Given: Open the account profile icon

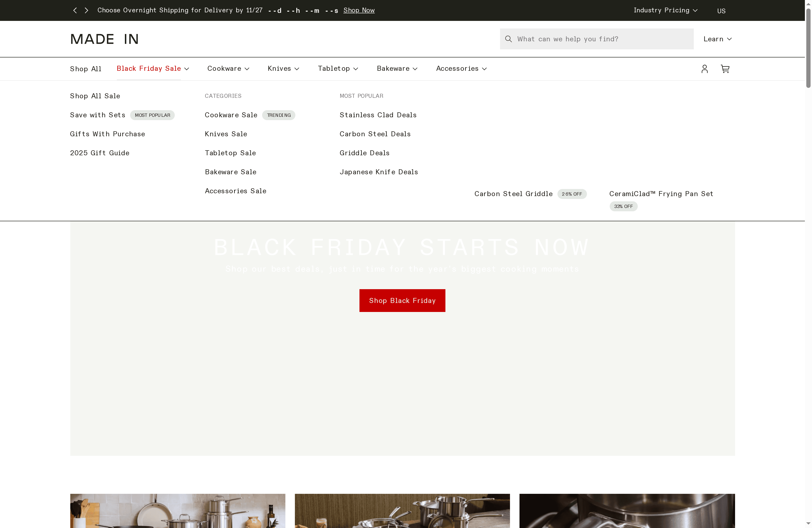Looking at the screenshot, I should [x=704, y=69].
